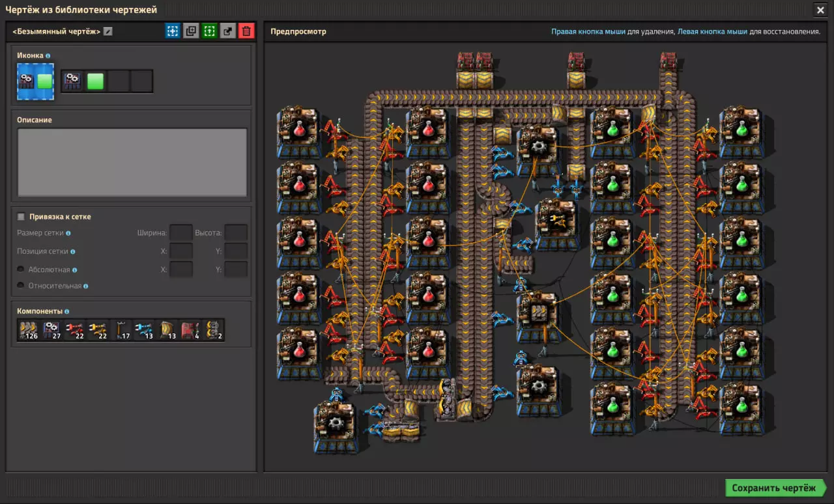Select the Абсолютная radio button
The height and width of the screenshot is (504, 834).
coord(21,270)
